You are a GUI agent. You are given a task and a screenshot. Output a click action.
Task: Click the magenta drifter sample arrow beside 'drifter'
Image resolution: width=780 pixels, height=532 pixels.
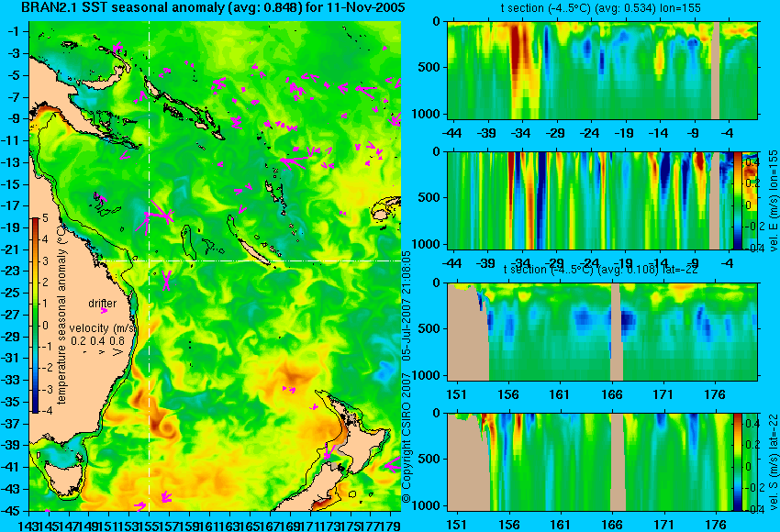point(104,311)
